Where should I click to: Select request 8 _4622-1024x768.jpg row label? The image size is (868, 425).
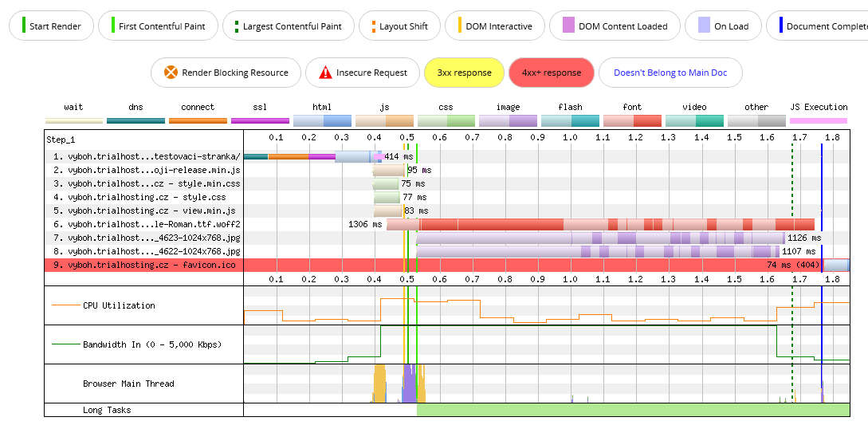tap(147, 251)
